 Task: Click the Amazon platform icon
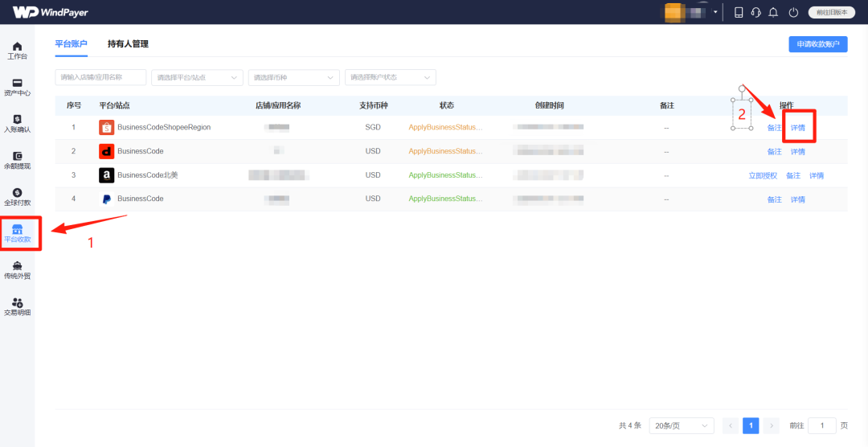coord(106,175)
